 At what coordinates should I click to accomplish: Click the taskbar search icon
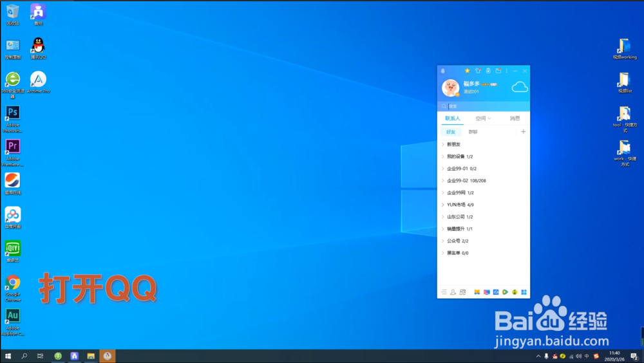pos(24,356)
